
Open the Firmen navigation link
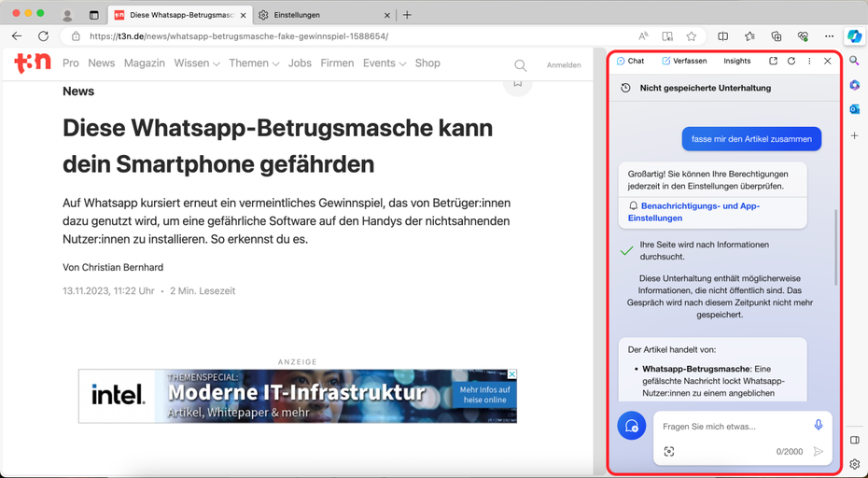tap(337, 63)
